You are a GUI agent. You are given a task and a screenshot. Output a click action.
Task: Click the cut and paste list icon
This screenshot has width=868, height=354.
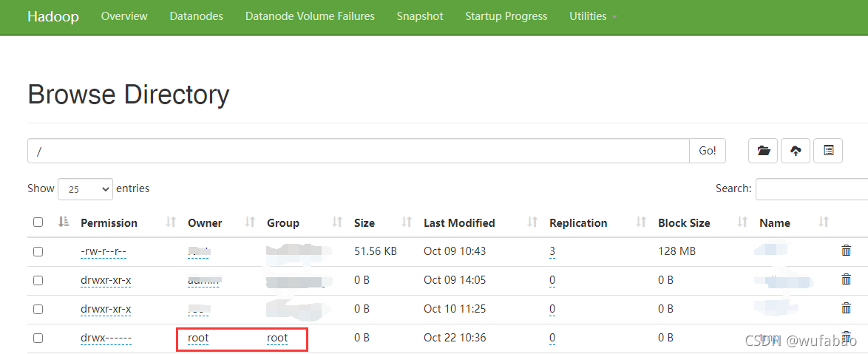click(x=828, y=151)
